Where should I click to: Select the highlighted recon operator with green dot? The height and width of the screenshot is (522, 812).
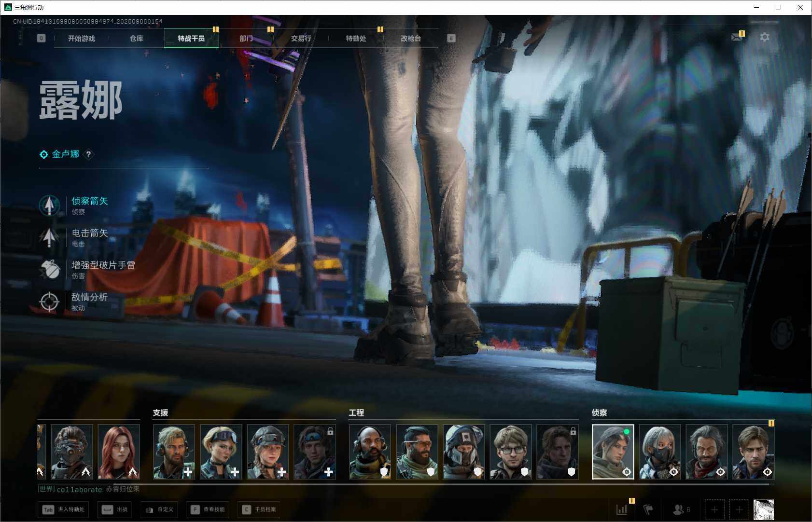[613, 452]
